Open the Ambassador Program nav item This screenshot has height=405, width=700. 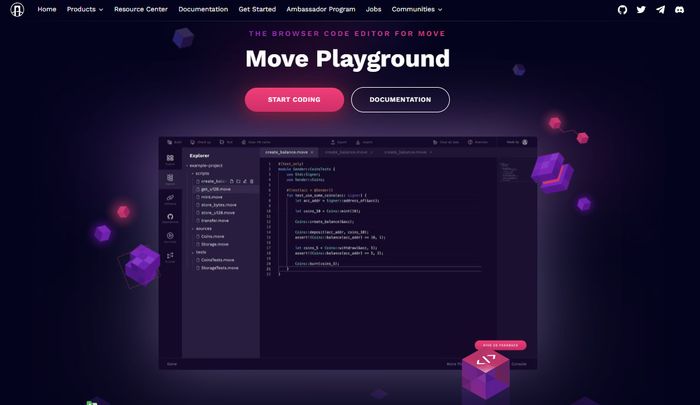click(321, 9)
